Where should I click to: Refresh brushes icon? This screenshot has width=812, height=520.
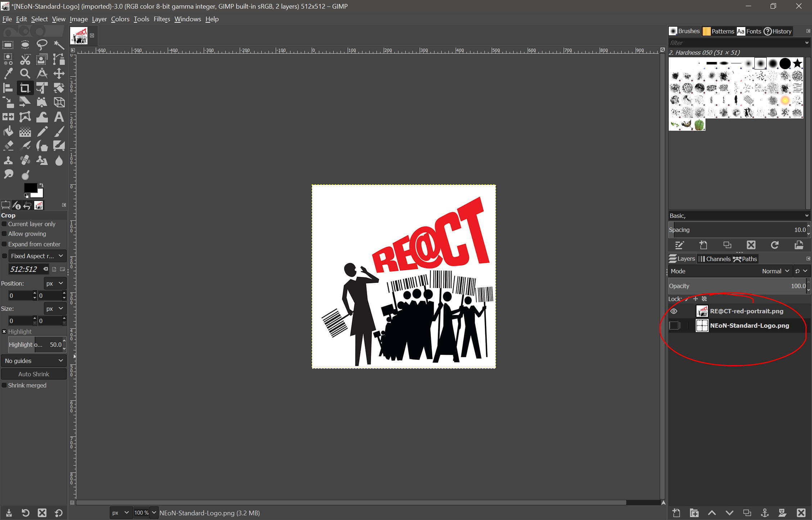click(775, 245)
